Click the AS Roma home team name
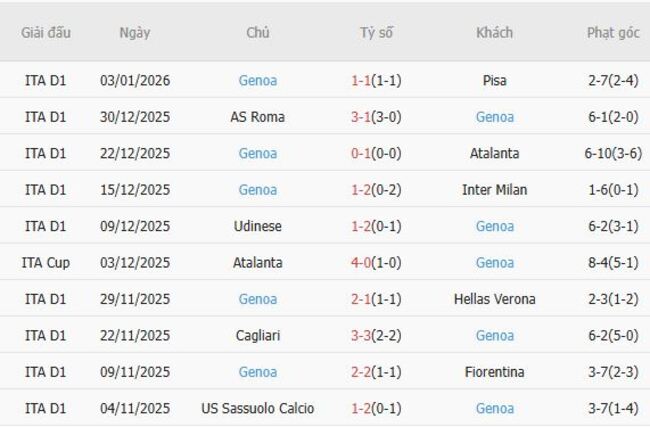This screenshot has width=650, height=427. click(258, 117)
